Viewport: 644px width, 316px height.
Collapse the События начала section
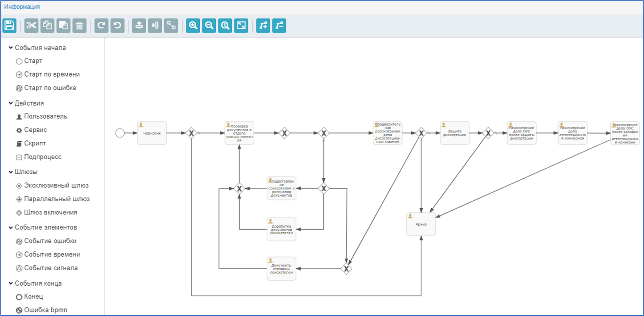point(11,48)
